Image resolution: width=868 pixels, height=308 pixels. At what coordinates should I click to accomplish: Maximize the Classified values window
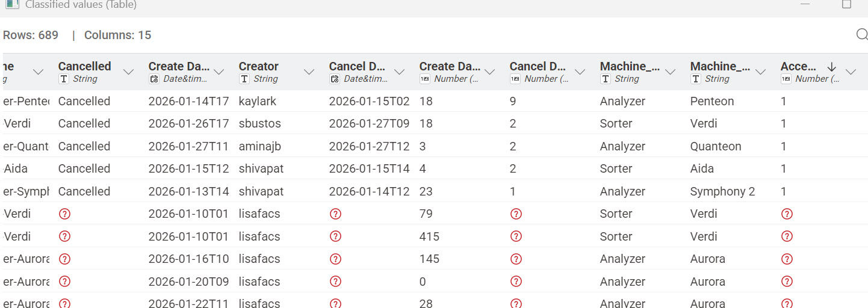pos(846,4)
